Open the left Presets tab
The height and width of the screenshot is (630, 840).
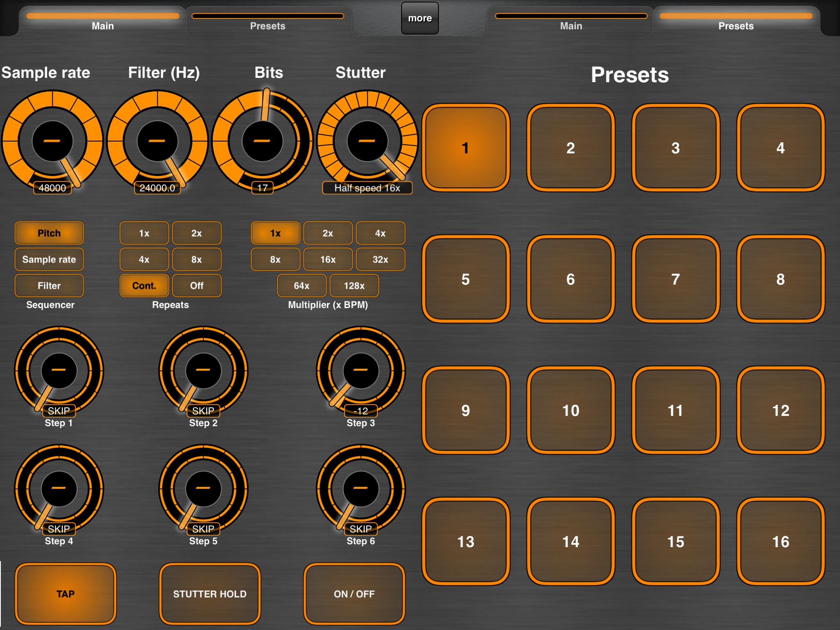268,21
